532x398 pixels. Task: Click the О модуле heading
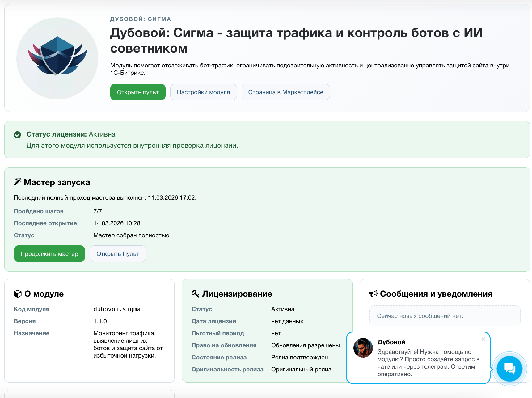(x=44, y=294)
